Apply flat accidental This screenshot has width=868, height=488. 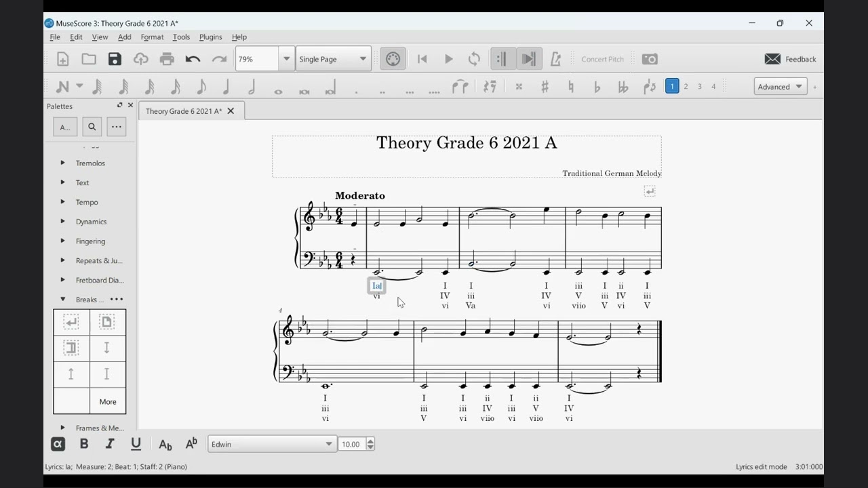click(597, 87)
